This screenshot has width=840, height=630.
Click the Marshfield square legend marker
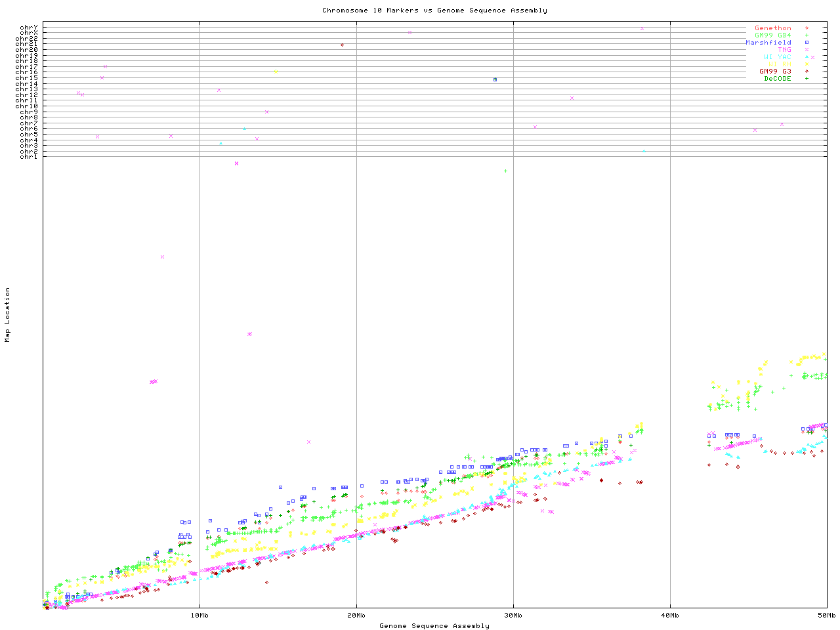pos(807,43)
